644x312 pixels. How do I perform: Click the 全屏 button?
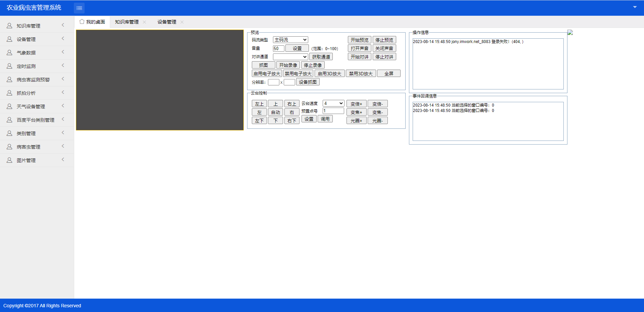click(x=388, y=74)
